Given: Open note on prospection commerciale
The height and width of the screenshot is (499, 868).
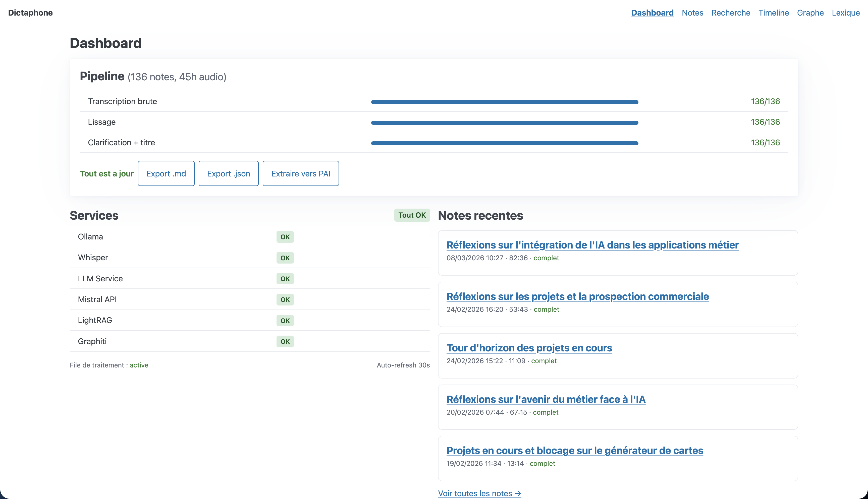Looking at the screenshot, I should tap(578, 296).
